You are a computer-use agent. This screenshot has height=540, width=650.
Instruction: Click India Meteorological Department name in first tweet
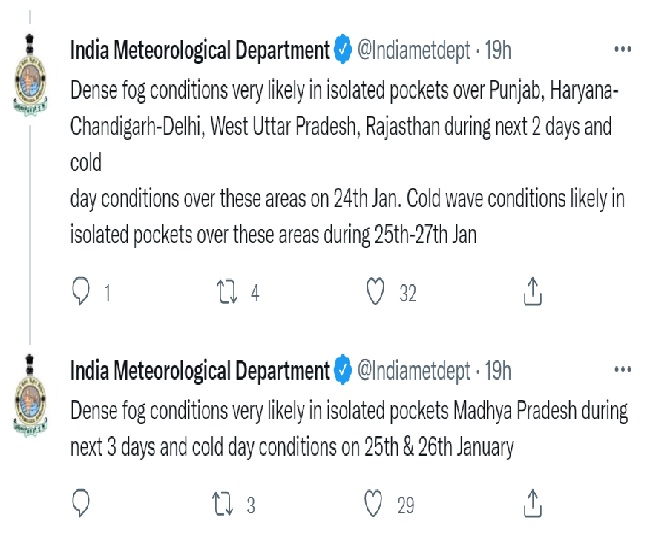click(x=200, y=50)
